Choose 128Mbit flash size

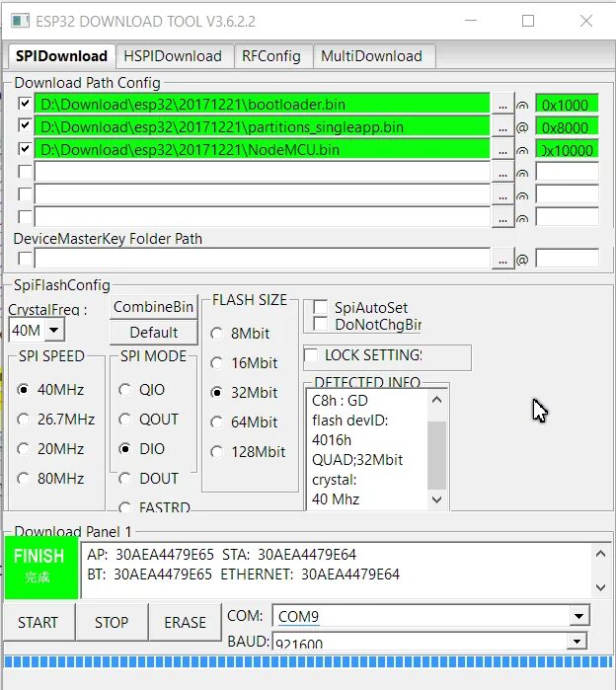pyautogui.click(x=217, y=451)
